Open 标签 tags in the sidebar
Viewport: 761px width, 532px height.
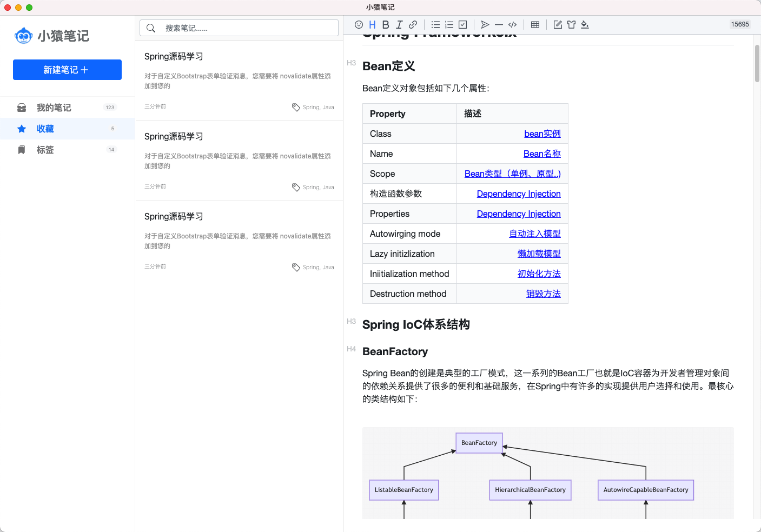67,150
